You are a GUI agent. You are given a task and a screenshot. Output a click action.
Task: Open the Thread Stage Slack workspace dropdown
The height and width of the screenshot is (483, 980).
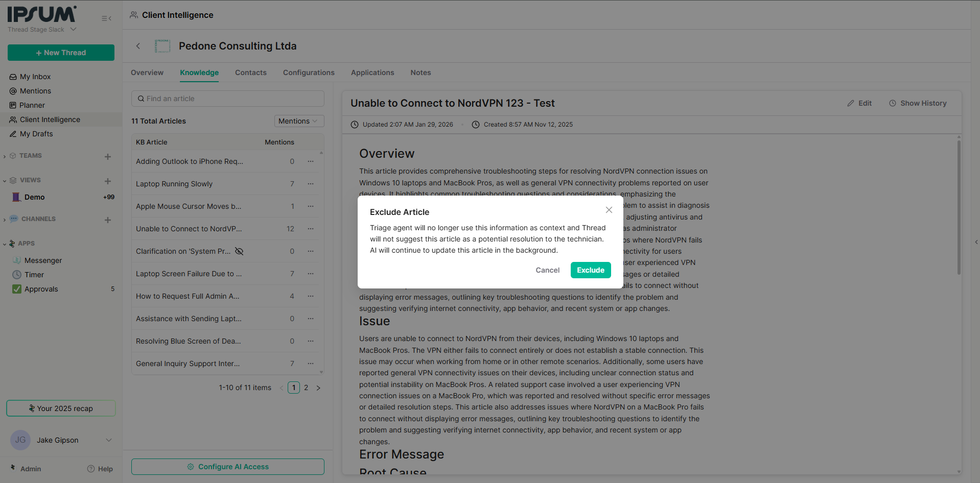(73, 30)
